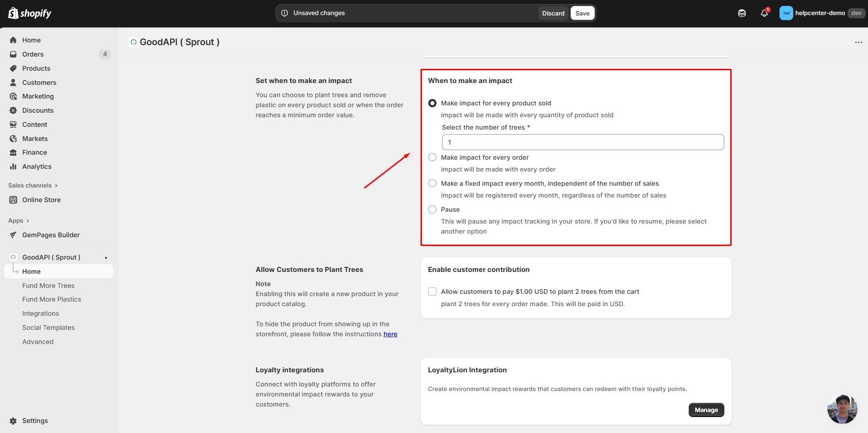Go to Fund More Trees page
The width and height of the screenshot is (868, 433).
click(x=48, y=286)
